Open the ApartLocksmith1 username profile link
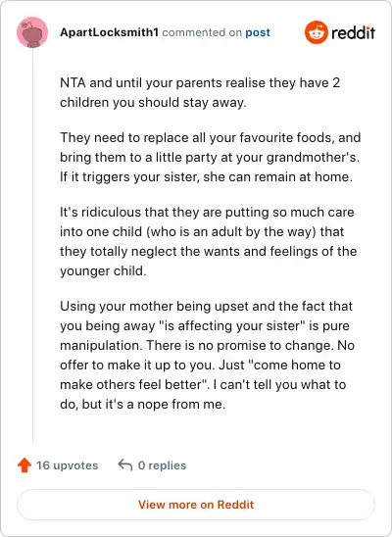392x537 pixels. tap(109, 32)
